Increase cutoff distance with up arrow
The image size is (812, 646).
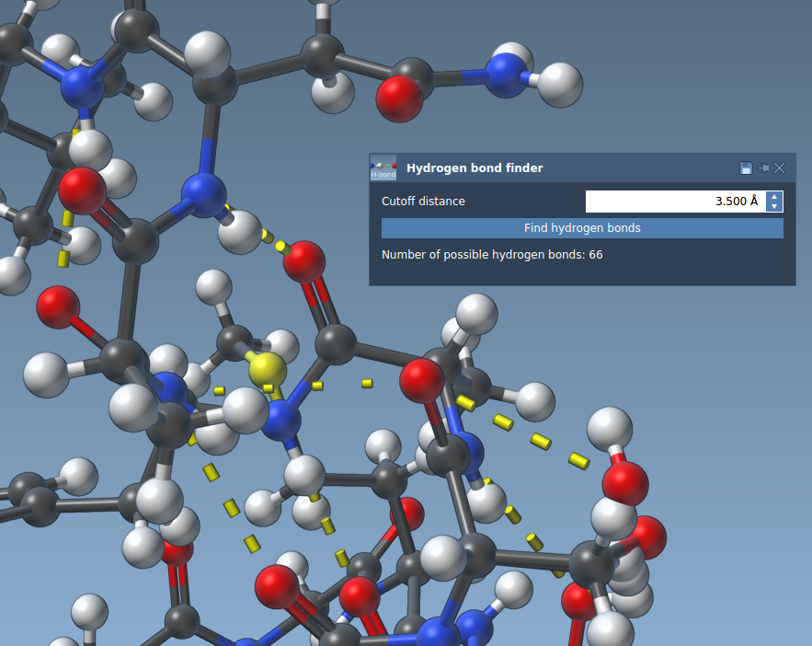[x=774, y=196]
